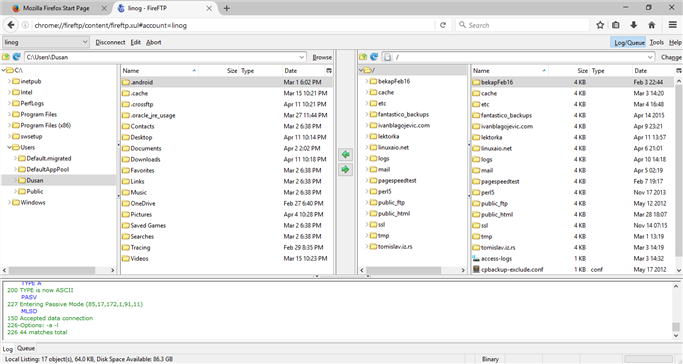Switch to the Log tab

(8, 349)
